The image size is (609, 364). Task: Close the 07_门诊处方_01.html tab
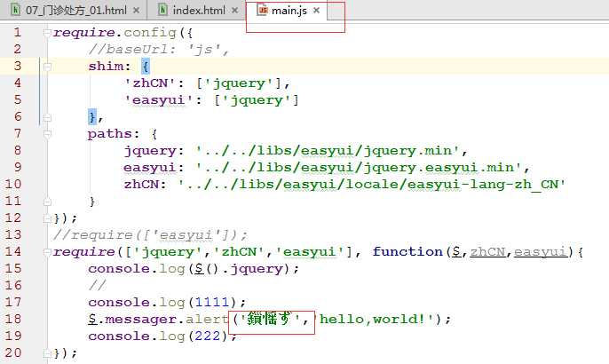click(136, 11)
